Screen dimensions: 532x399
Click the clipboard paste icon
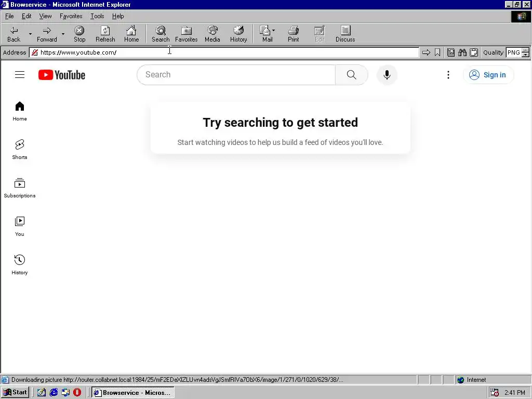(474, 52)
